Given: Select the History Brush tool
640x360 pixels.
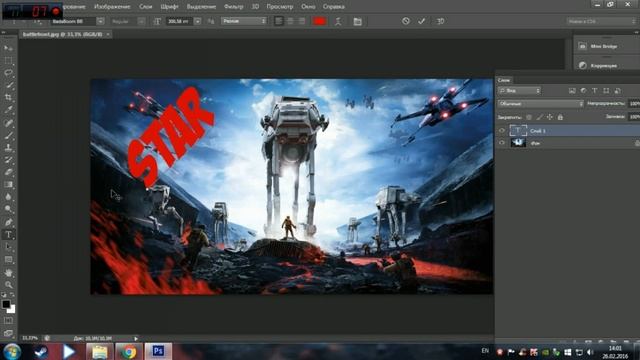Looking at the screenshot, I should click(x=8, y=160).
